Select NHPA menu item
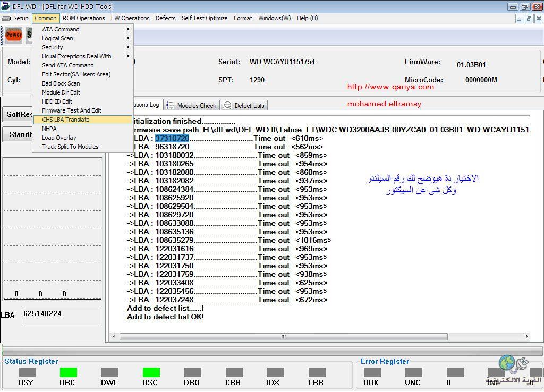This screenshot has width=544, height=392. (82, 129)
